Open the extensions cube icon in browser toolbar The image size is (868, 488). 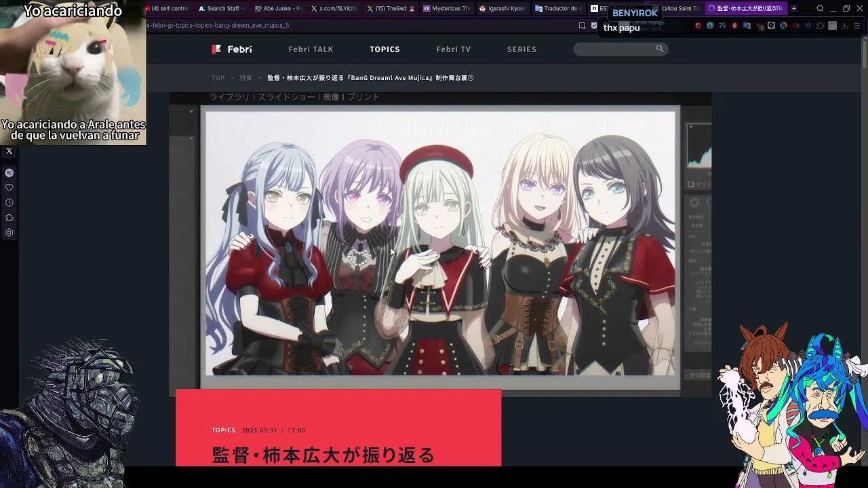[821, 26]
